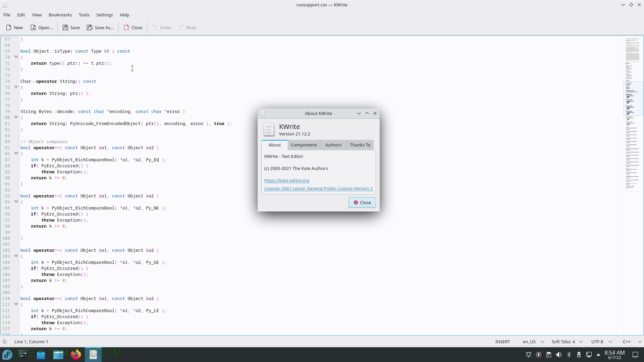This screenshot has height=362, width=644.
Task: Open the Soft Tabs: 4 indentation dropdown
Action: pos(567,342)
